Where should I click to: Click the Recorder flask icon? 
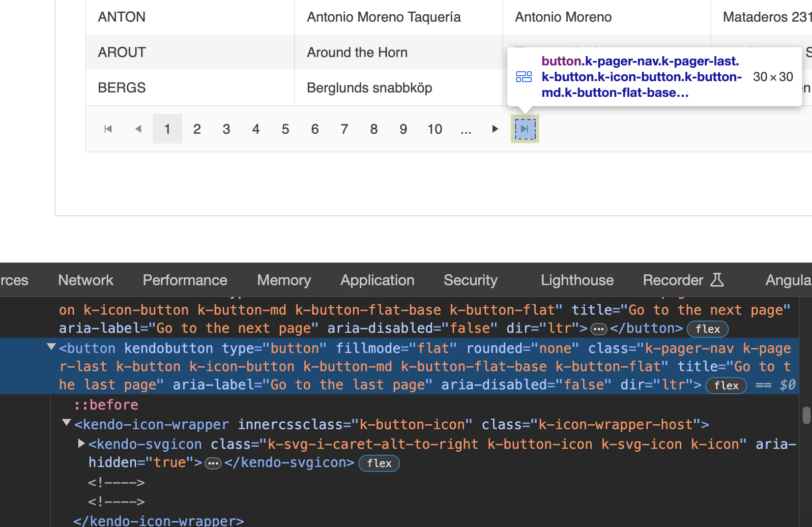click(717, 280)
